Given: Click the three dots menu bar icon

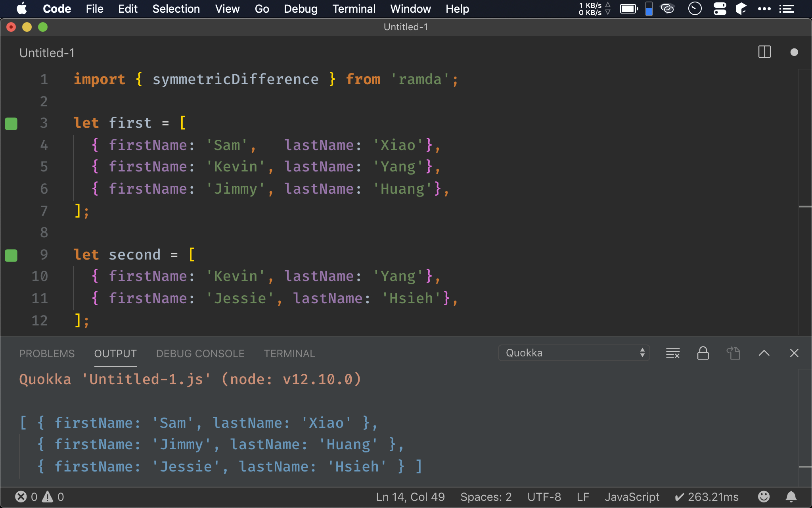Looking at the screenshot, I should [764, 9].
